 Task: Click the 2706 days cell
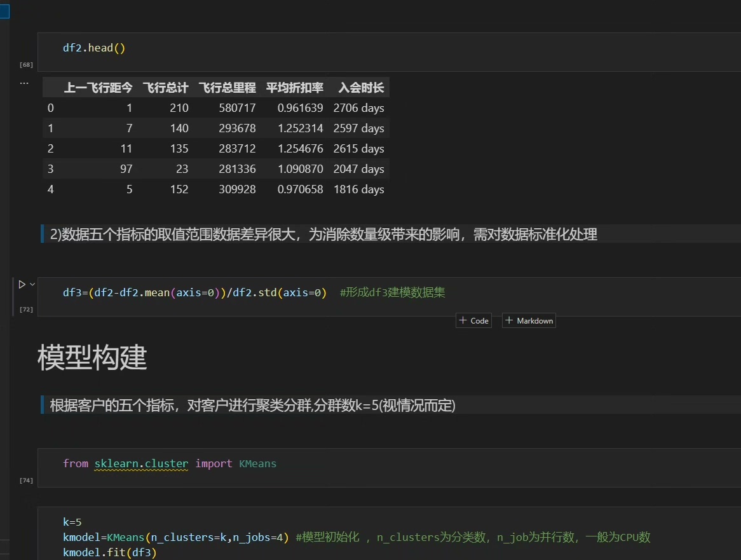(x=358, y=108)
